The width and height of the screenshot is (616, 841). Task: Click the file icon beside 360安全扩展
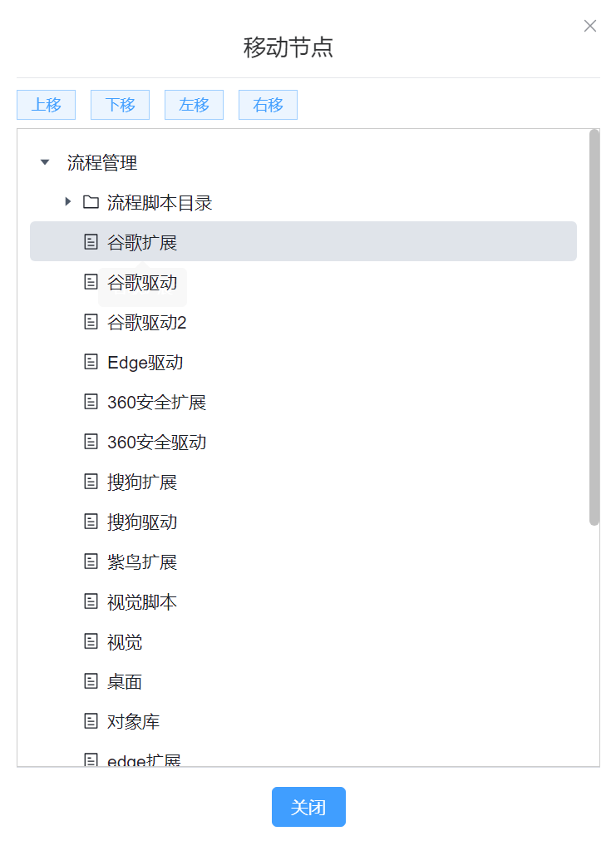tap(91, 402)
